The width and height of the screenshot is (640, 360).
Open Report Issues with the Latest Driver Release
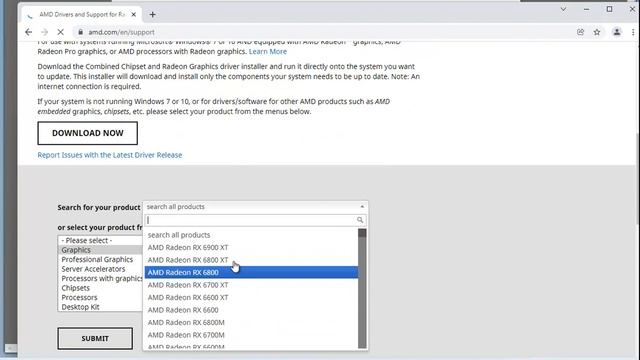[110, 155]
